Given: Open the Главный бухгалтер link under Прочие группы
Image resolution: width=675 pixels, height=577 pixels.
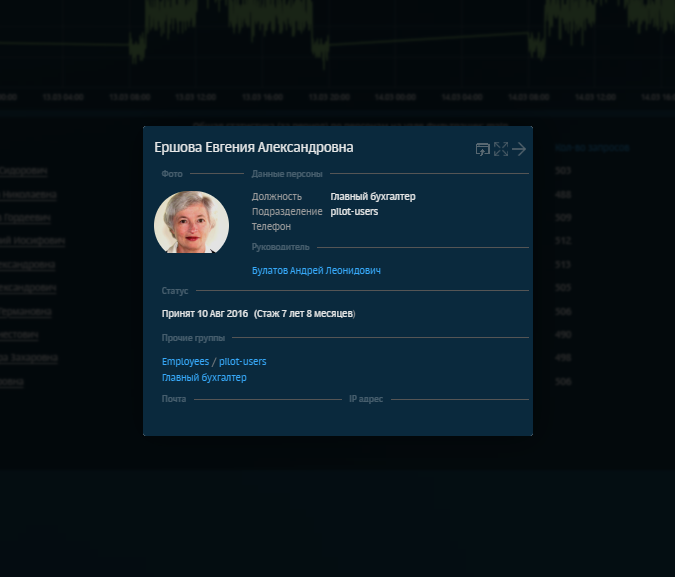Looking at the screenshot, I should (204, 377).
